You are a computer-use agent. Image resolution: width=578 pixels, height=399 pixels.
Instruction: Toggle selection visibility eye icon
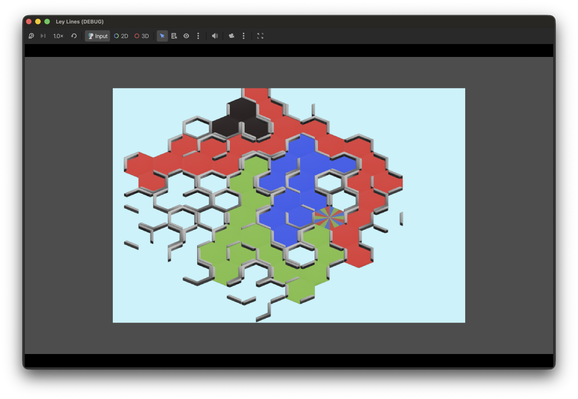[186, 36]
